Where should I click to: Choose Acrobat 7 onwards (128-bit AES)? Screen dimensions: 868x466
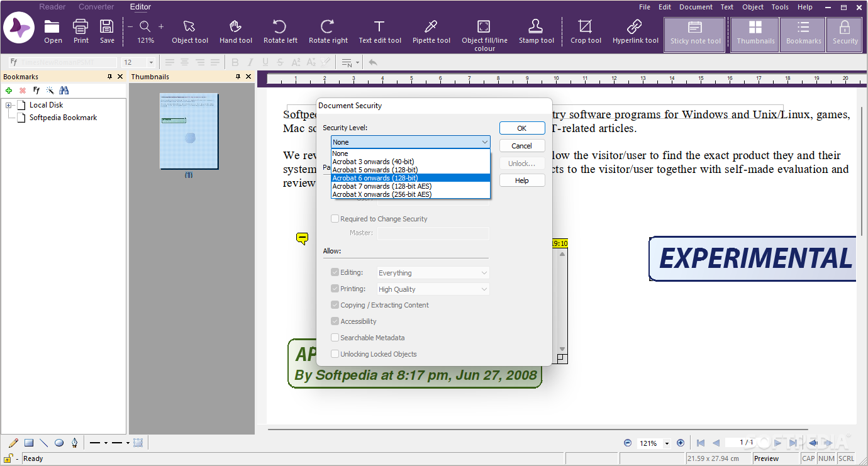[x=410, y=186]
